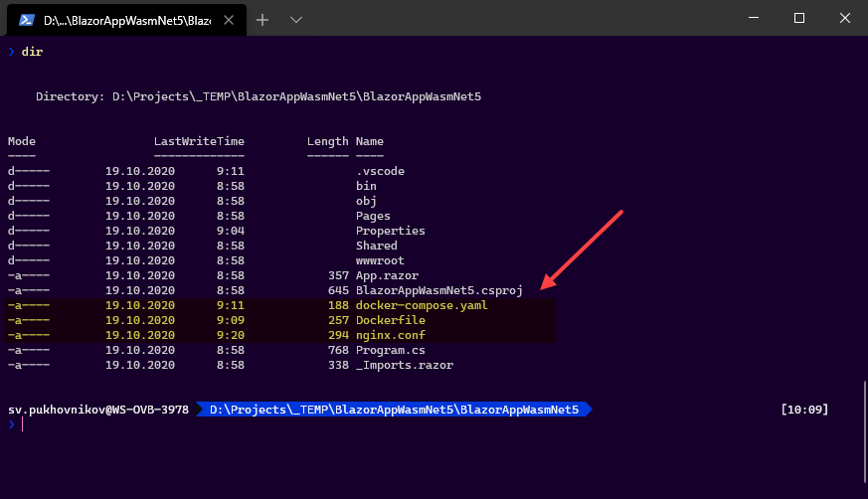The width and height of the screenshot is (868, 499).
Task: Click the obj folder name
Action: tap(367, 202)
